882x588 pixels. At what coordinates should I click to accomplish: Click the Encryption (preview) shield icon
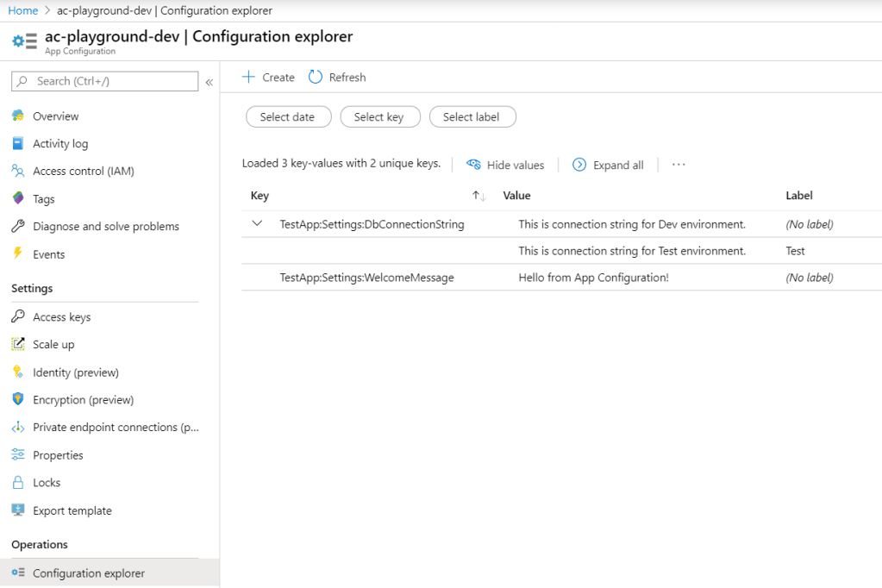(x=18, y=399)
